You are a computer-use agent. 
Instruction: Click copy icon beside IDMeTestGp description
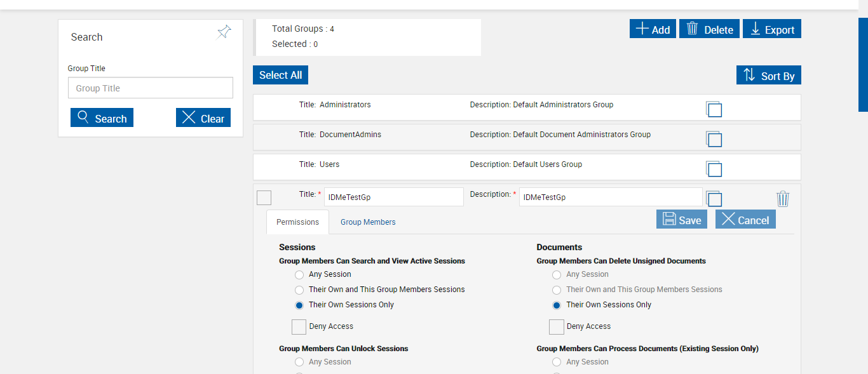(x=714, y=199)
